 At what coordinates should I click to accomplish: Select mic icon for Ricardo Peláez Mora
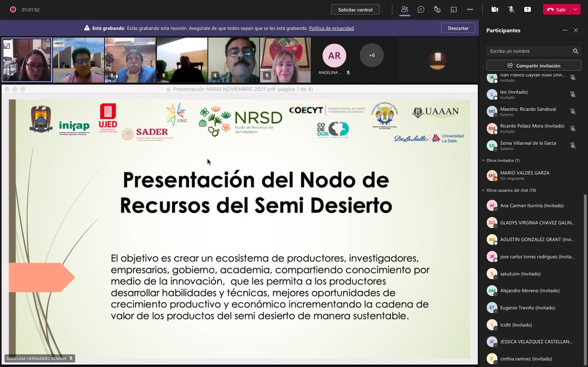[573, 129]
